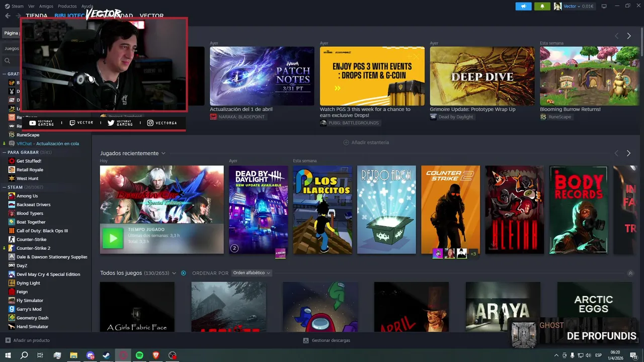This screenshot has width=644, height=362.
Task: Click the Call of Duty: Black Ops III icon
Action: (12, 231)
